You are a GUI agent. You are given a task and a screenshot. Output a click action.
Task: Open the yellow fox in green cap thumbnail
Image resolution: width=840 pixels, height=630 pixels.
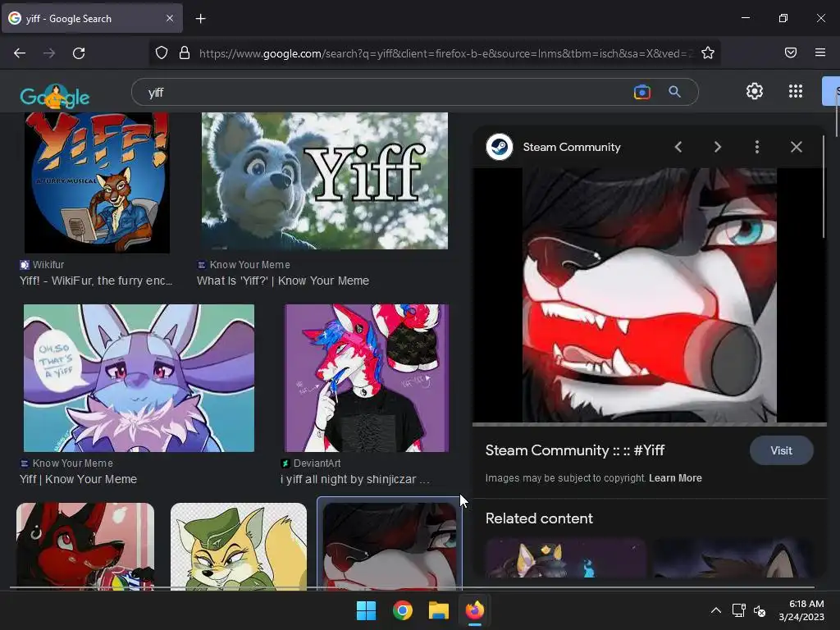pos(239,546)
